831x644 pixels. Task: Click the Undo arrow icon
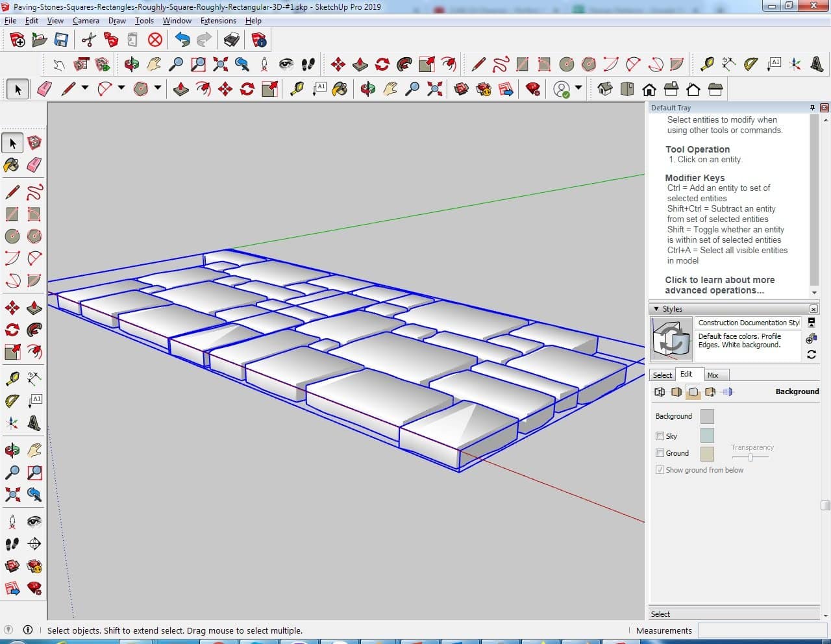click(182, 40)
